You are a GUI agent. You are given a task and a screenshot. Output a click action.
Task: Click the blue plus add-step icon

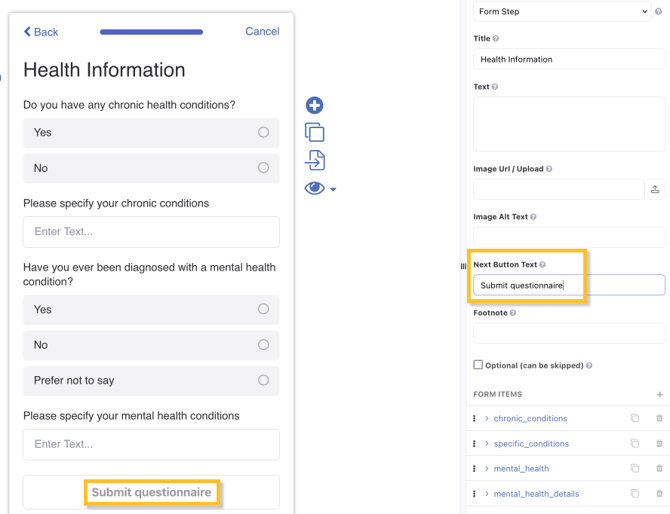[x=314, y=105]
